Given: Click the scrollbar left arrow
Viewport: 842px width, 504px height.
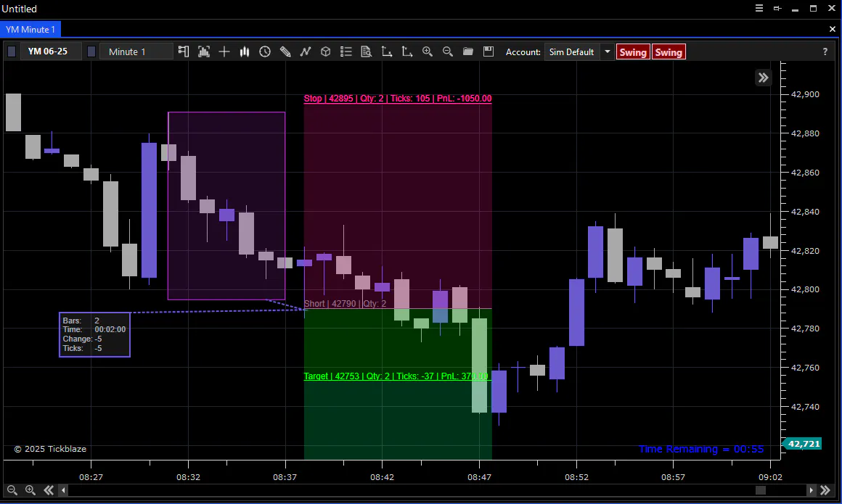Looking at the screenshot, I should click(63, 490).
